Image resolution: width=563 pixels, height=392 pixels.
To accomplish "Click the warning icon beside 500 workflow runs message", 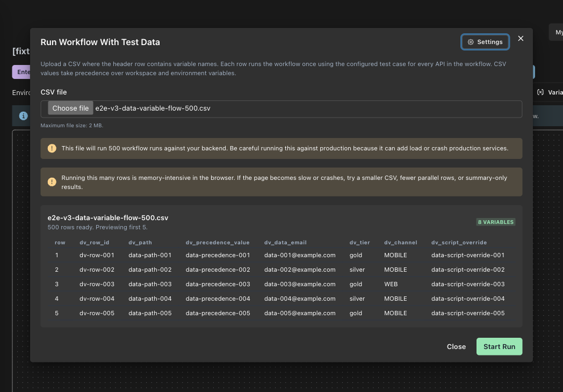I will click(x=52, y=148).
